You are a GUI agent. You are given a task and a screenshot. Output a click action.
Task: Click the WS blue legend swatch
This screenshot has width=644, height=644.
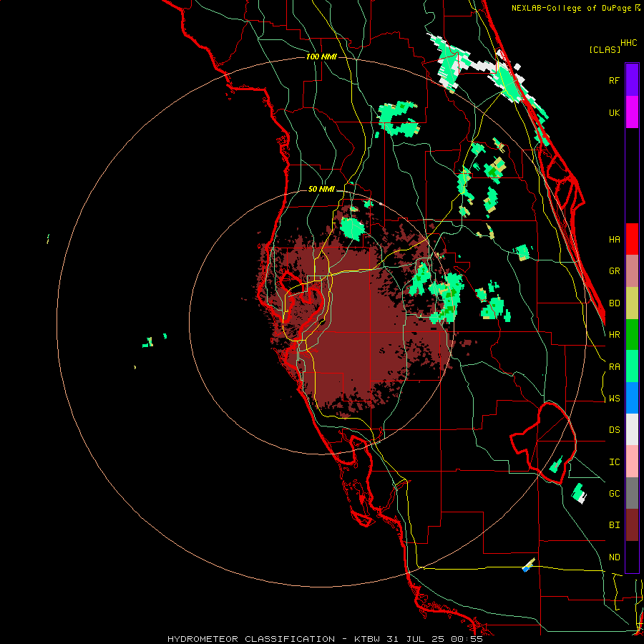[x=632, y=398]
